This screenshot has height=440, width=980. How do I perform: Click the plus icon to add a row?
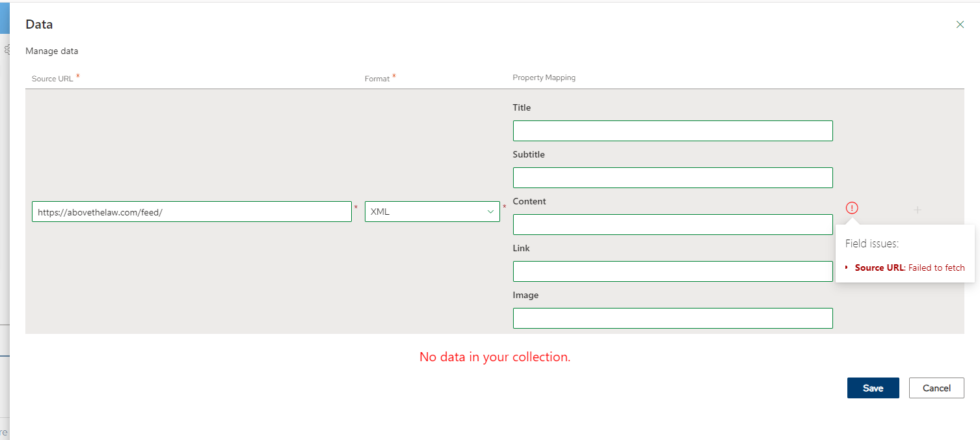point(918,210)
